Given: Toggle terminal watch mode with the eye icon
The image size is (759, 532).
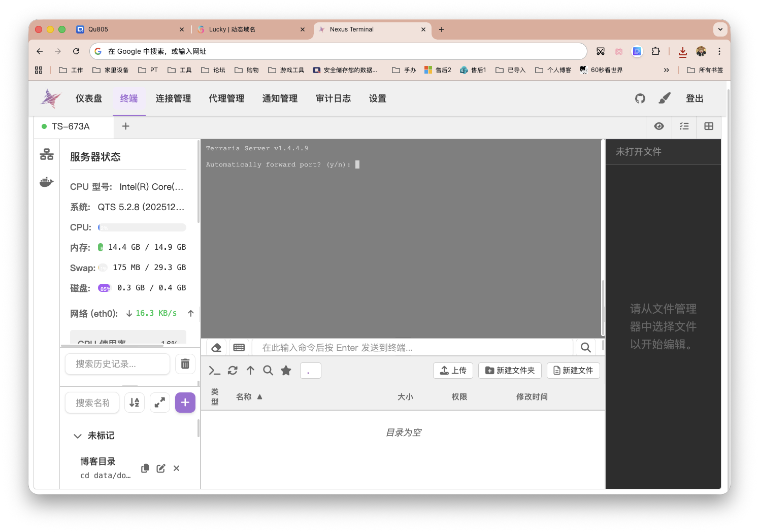Looking at the screenshot, I should point(659,126).
